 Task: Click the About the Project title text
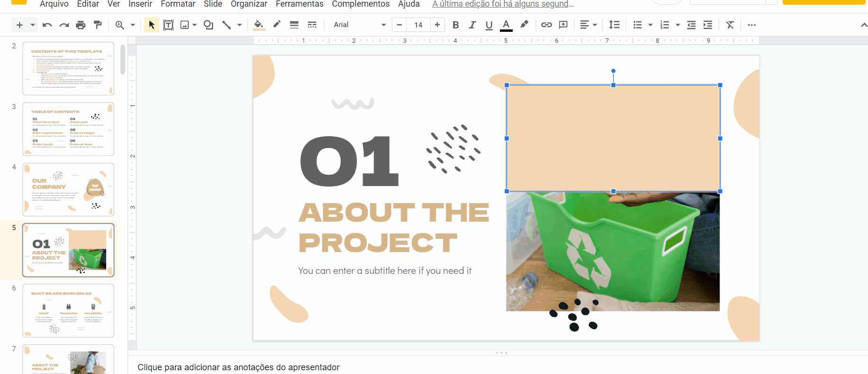click(394, 227)
